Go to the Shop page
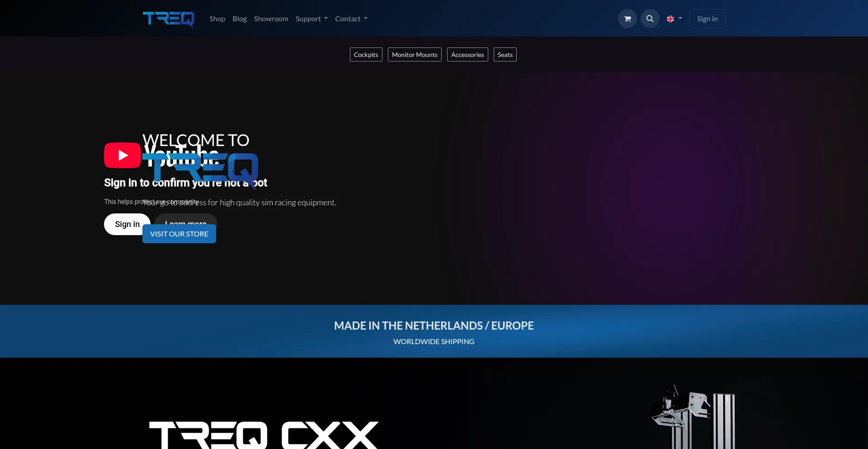The width and height of the screenshot is (868, 449). tap(217, 19)
